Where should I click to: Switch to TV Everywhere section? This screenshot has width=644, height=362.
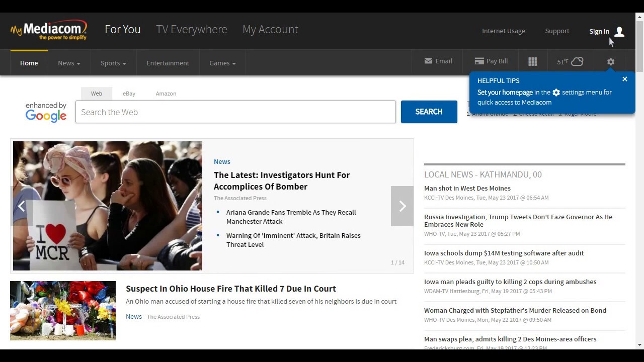192,29
